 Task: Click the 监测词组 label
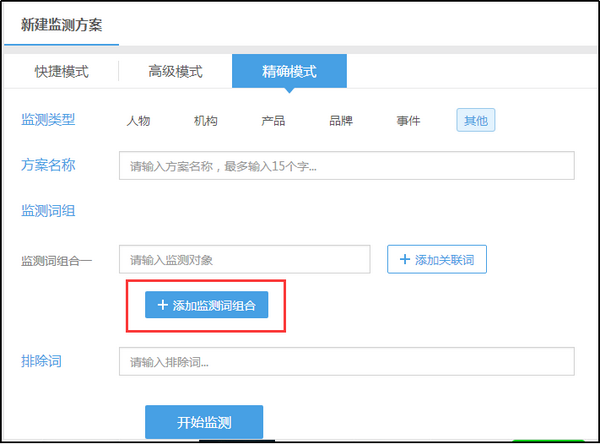click(x=48, y=211)
